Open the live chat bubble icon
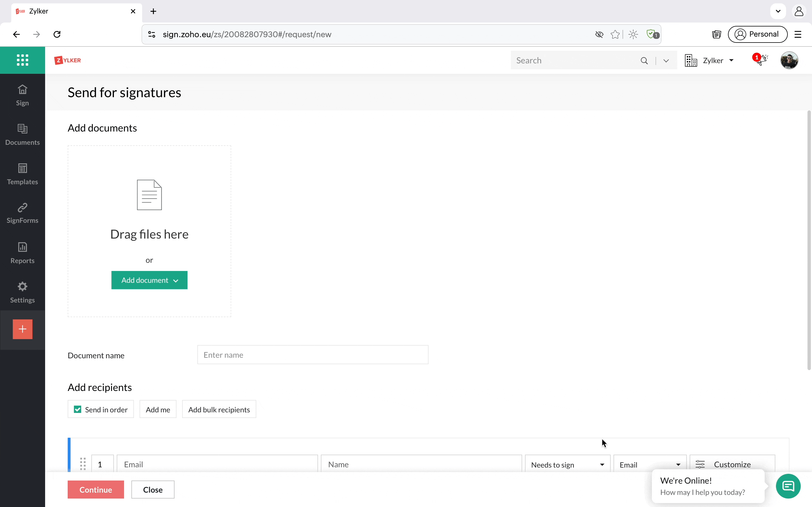 click(x=788, y=486)
